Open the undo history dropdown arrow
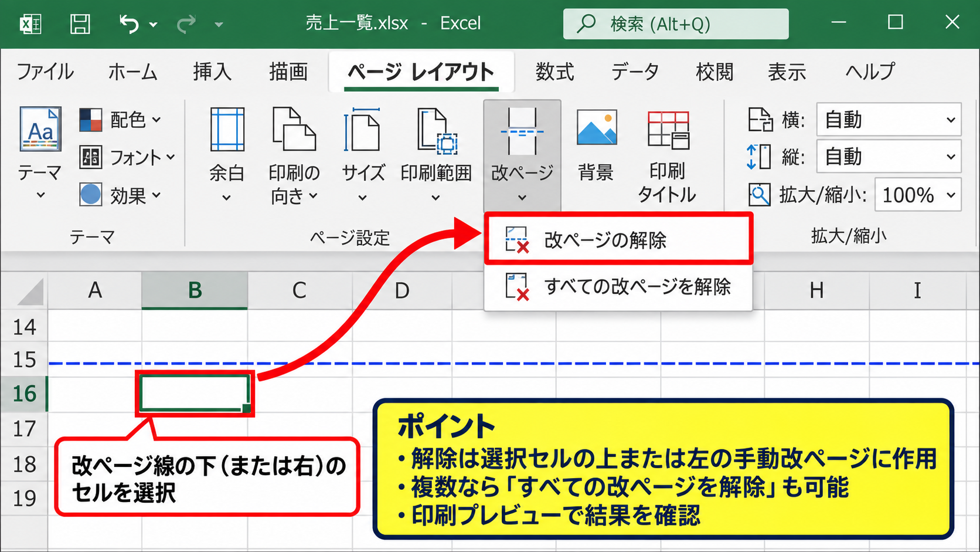This screenshot has width=980, height=552. 153,25
